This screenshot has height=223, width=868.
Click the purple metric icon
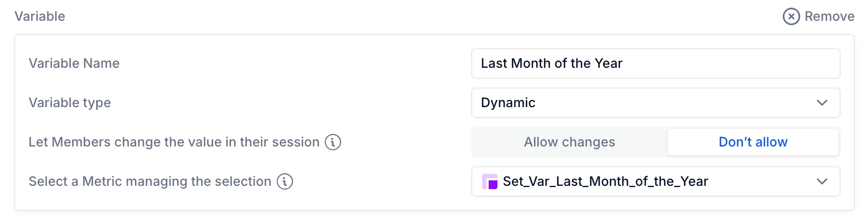point(490,181)
